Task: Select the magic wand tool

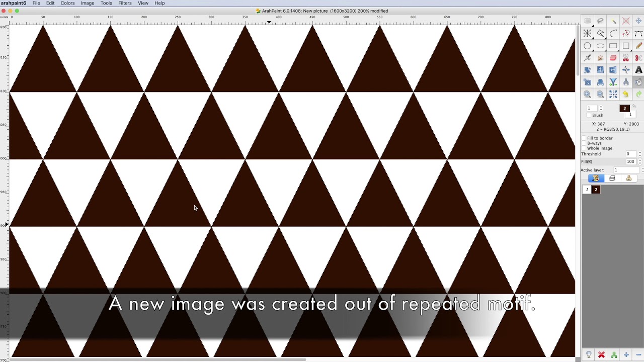Action: pyautogui.click(x=613, y=21)
